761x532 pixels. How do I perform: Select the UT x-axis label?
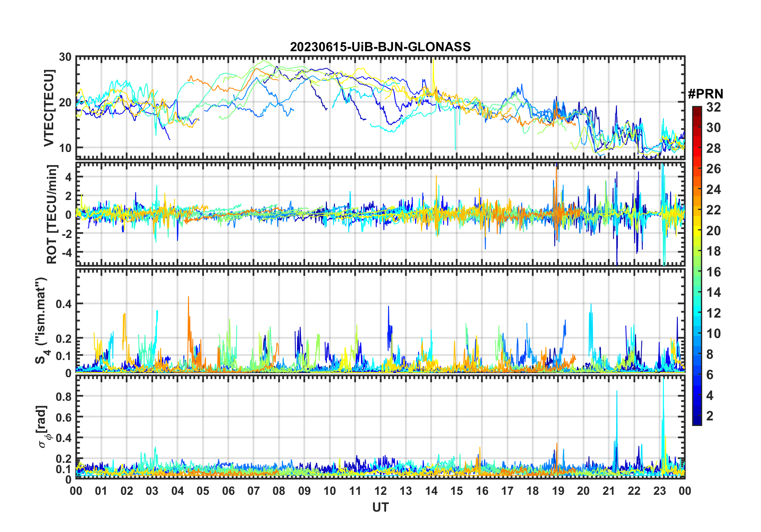(380, 507)
